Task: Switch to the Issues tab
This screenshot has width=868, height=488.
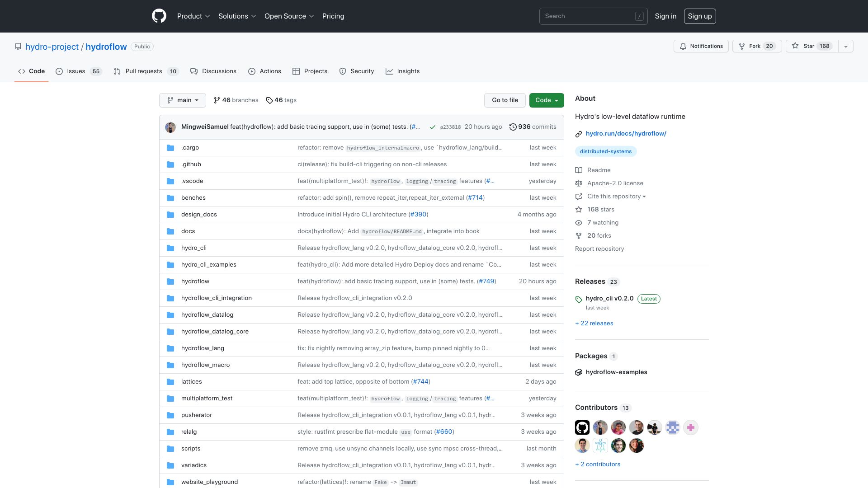Action: 79,71
